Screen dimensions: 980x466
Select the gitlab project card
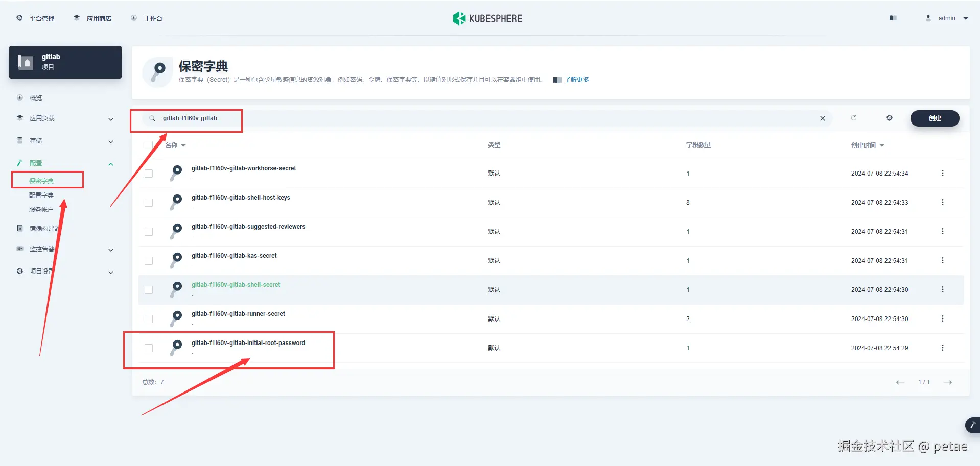(x=65, y=62)
